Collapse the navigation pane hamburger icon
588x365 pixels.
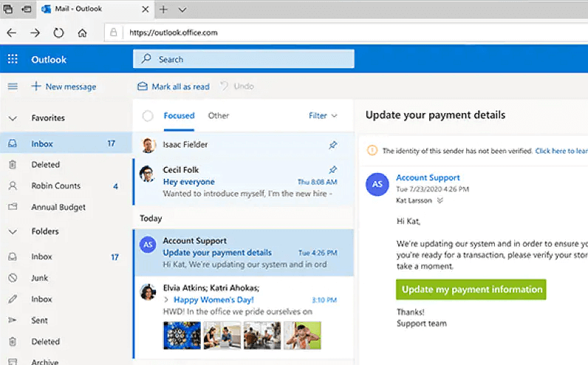[13, 86]
